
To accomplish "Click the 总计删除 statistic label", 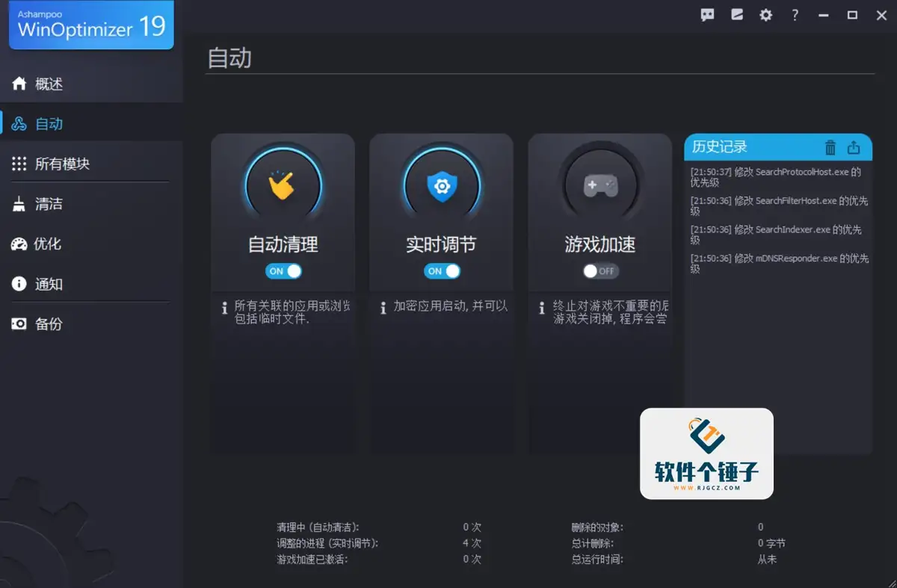I will [x=593, y=543].
